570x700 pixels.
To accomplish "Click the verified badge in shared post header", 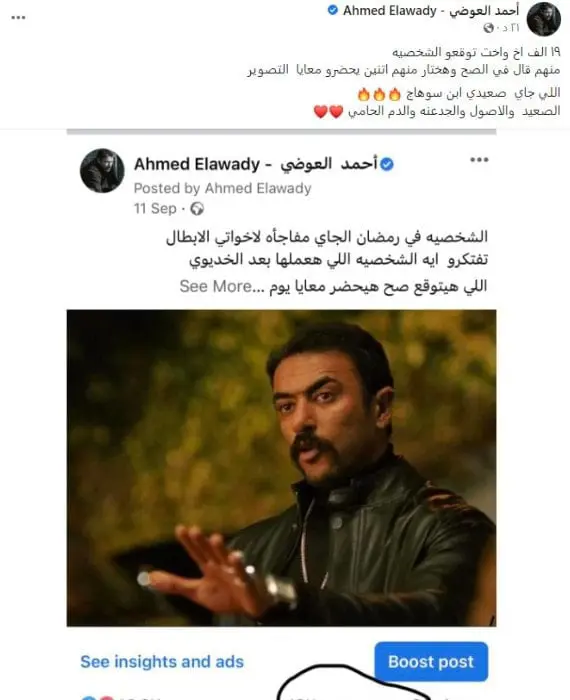I will pyautogui.click(x=387, y=164).
